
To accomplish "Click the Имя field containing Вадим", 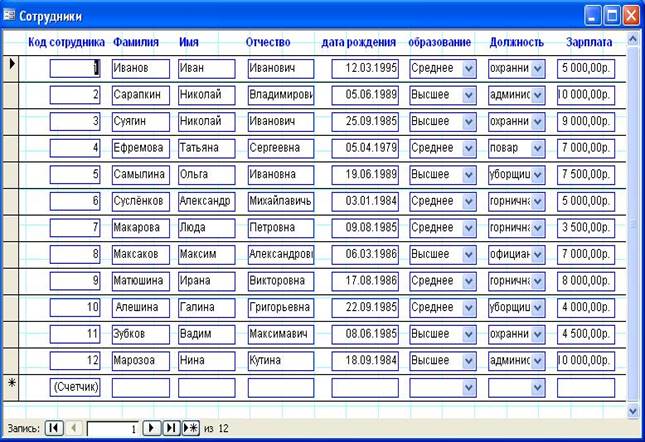I will pyautogui.click(x=206, y=333).
